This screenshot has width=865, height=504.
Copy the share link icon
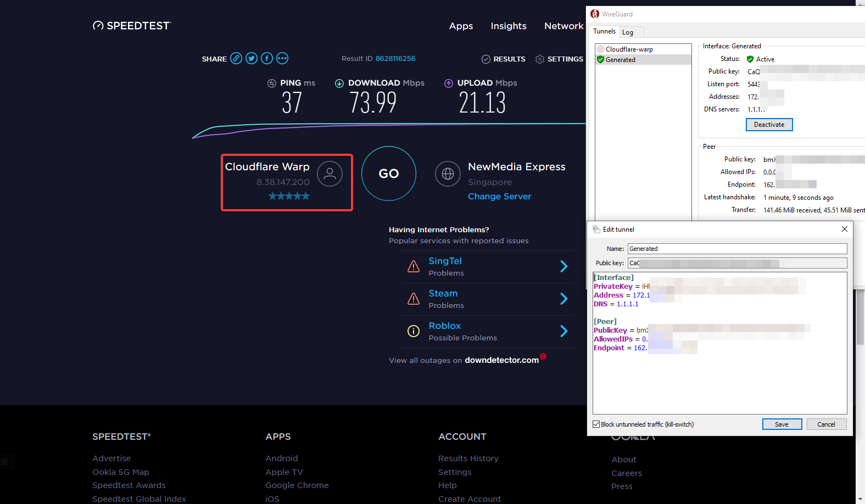236,58
